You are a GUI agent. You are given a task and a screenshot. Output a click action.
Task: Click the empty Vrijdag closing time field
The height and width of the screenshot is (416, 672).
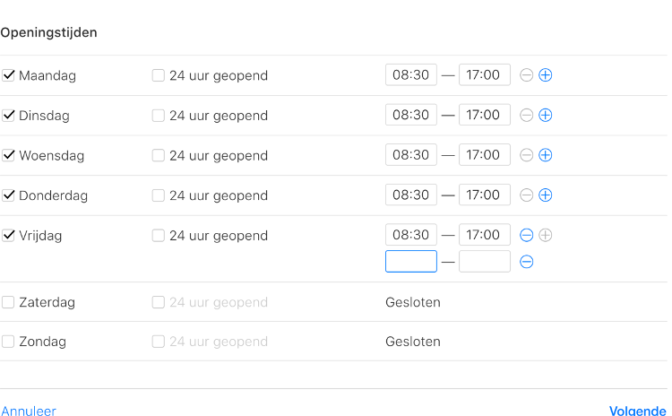tap(484, 262)
